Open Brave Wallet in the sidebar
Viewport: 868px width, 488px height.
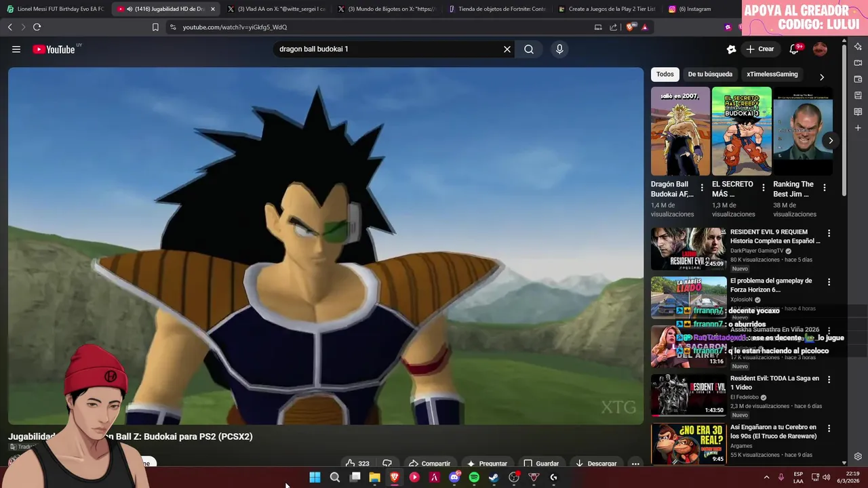click(858, 79)
